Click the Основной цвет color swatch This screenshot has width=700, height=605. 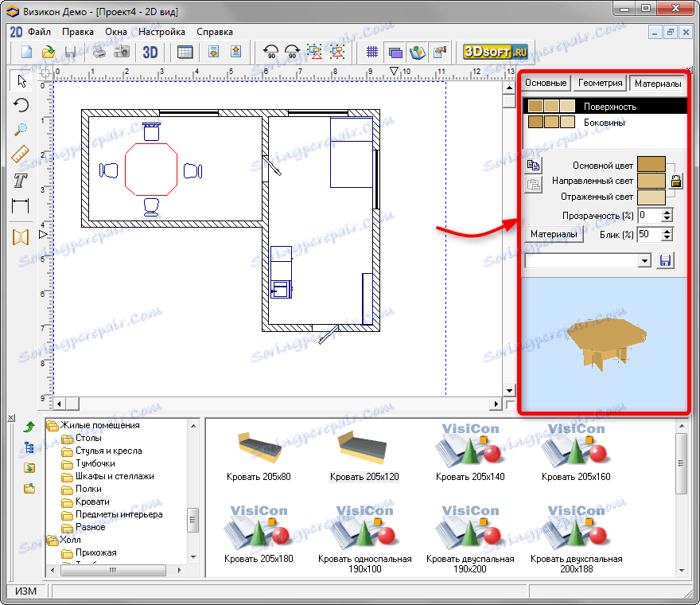pyautogui.click(x=651, y=164)
